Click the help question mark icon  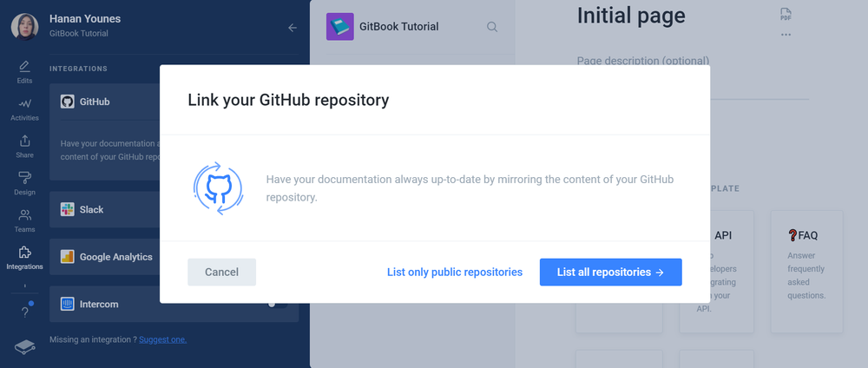pyautogui.click(x=24, y=312)
